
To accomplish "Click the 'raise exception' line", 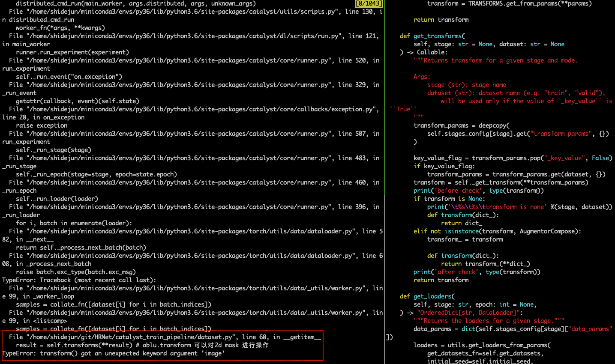I will pos(42,125).
